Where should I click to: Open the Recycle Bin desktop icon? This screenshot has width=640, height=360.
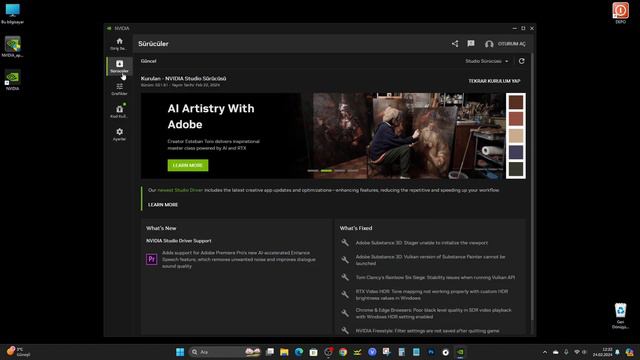(620, 316)
